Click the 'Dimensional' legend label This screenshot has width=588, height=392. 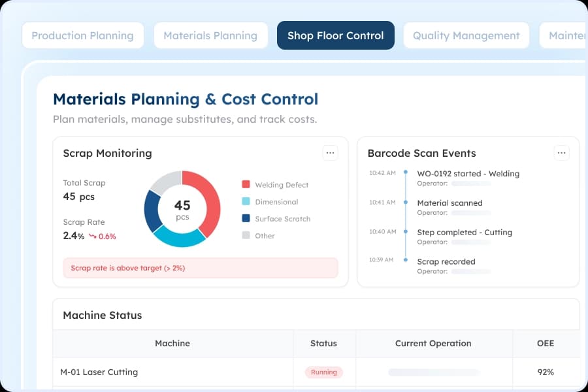(276, 202)
